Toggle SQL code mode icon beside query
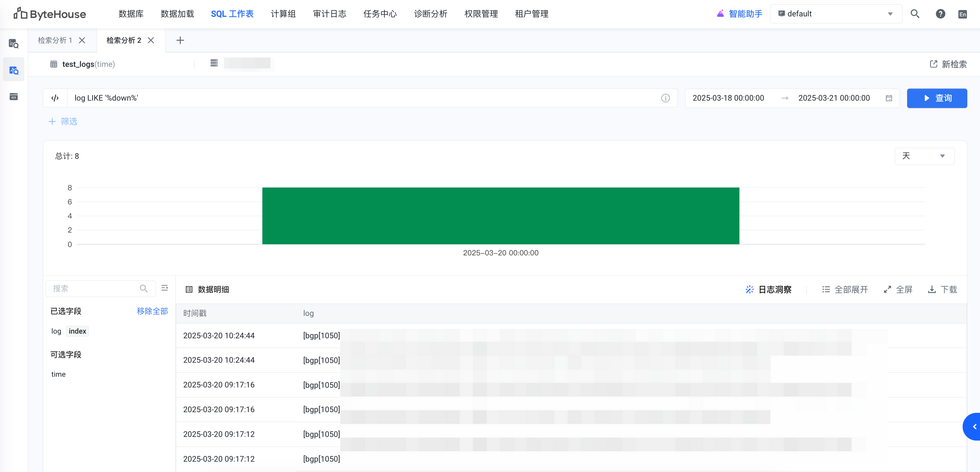Viewport: 980px width, 472px height. [x=55, y=98]
